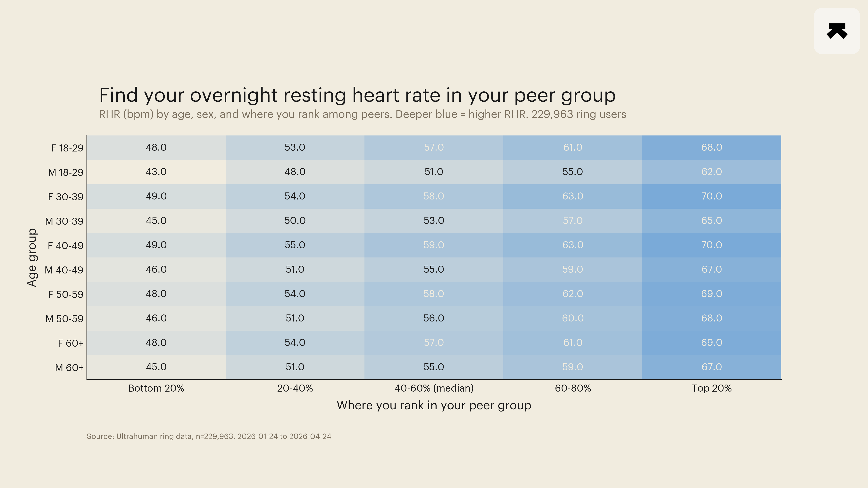Screen dimensions: 868x488
Task: Click the peer group rank axis title
Action: click(x=434, y=405)
